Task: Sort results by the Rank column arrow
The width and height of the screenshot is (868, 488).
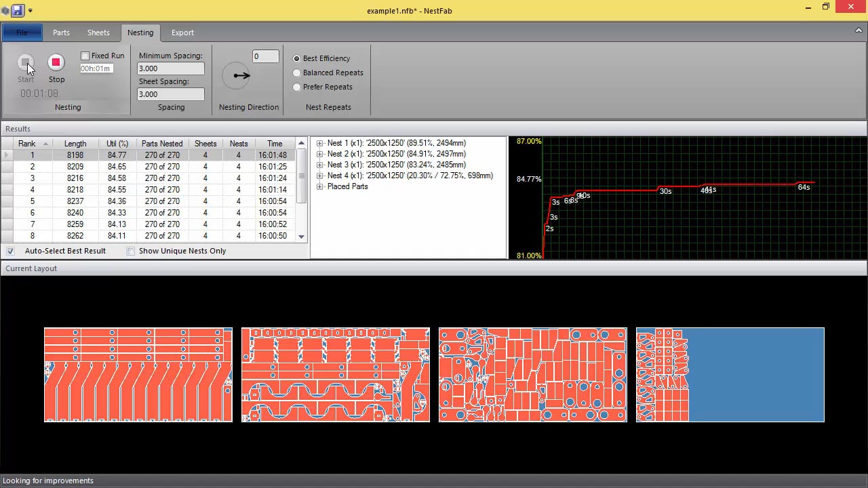Action: pyautogui.click(x=46, y=144)
